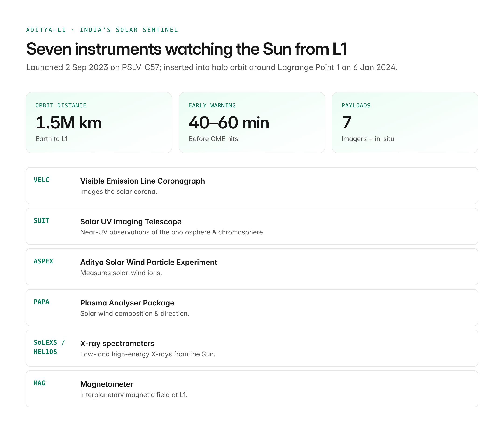This screenshot has width=504, height=433.
Task: Click the 'PAYLOADS' label
Action: pos(356,106)
